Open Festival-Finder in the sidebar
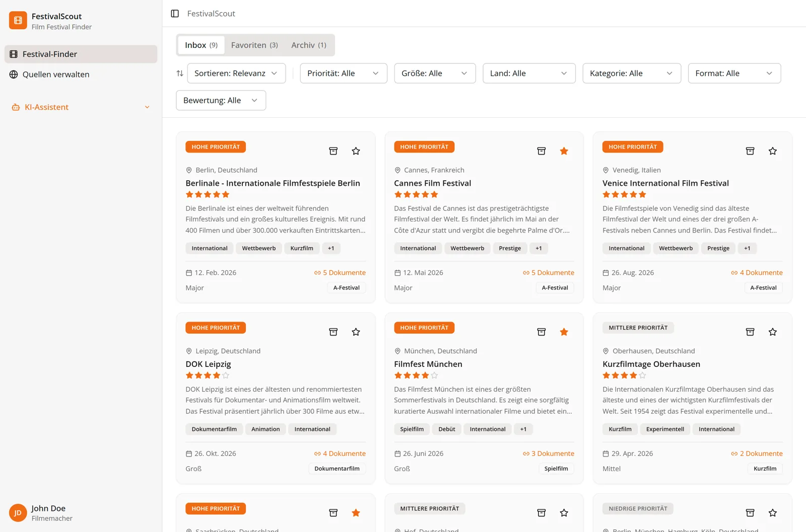Image resolution: width=806 pixels, height=532 pixels. pyautogui.click(x=81, y=54)
